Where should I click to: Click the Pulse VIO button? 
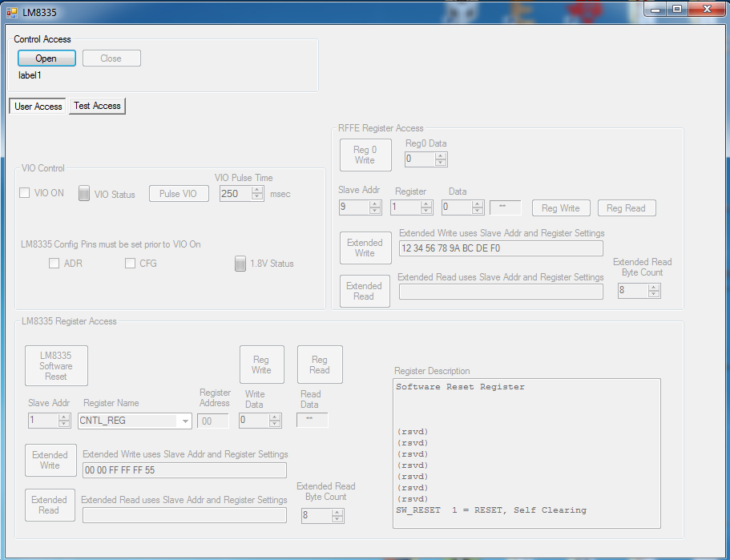[x=179, y=194]
